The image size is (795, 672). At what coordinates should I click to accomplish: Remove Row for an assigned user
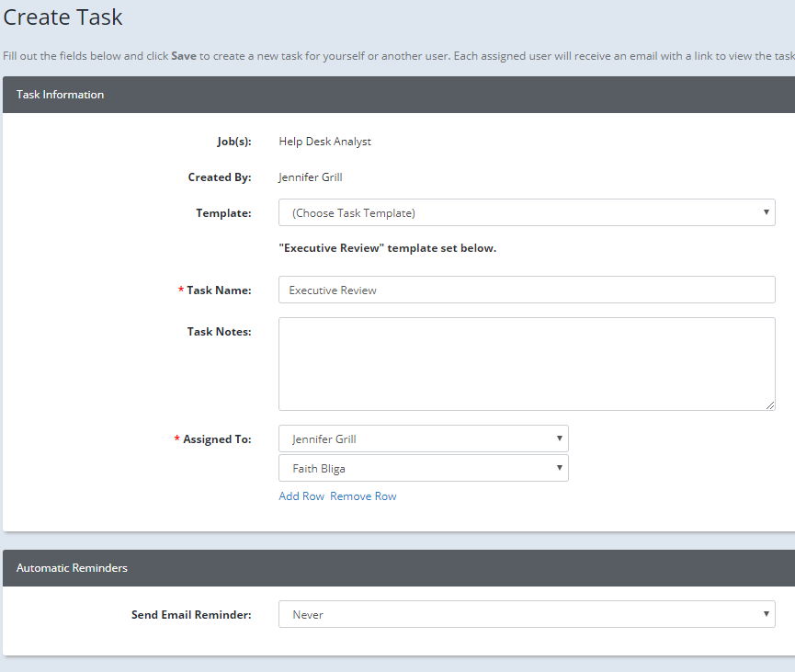coord(363,495)
